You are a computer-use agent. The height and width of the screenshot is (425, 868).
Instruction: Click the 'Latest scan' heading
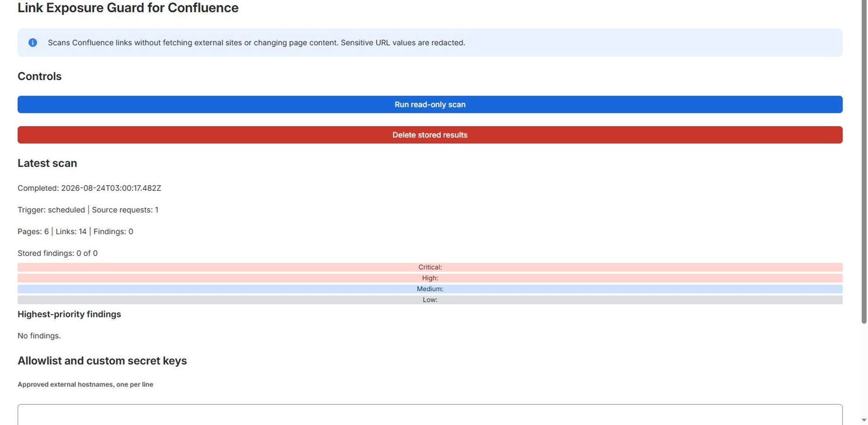click(x=47, y=163)
